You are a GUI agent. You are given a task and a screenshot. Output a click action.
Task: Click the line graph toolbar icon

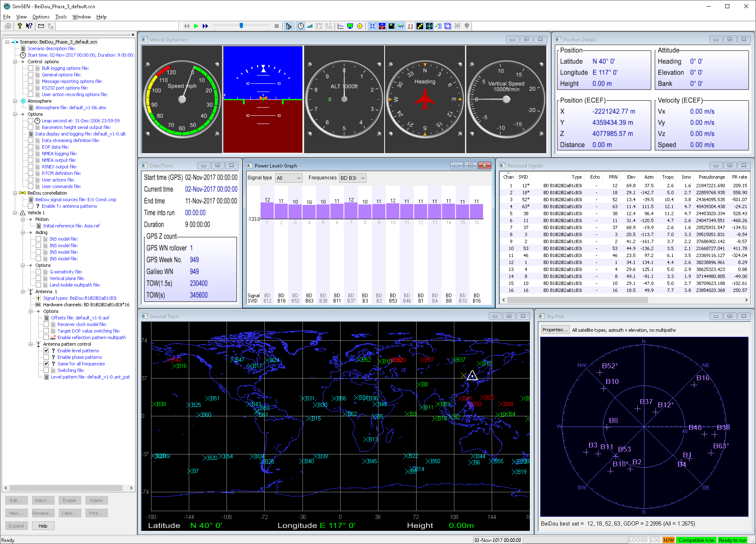[x=341, y=26]
